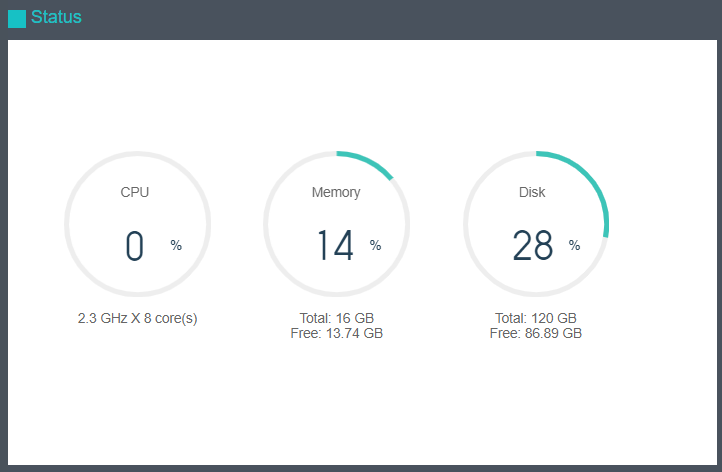This screenshot has height=472, width=722.
Task: Click the percent sign in Disk gauge
Action: point(574,245)
